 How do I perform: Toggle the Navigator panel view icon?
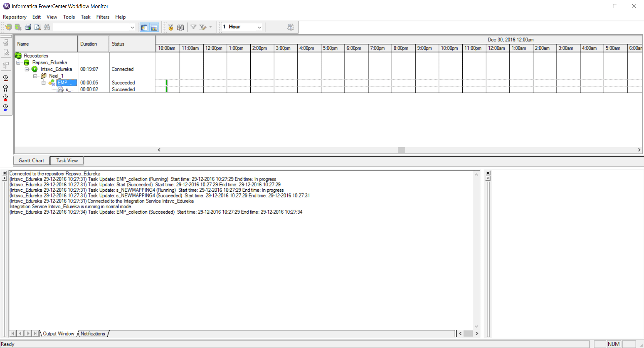pos(144,28)
